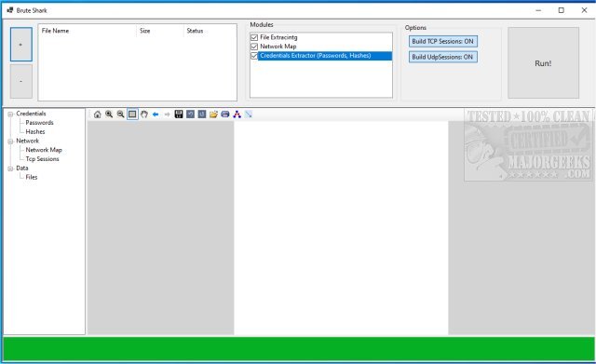Open Tcp Sessions tree item
This screenshot has height=364, width=596.
[x=42, y=159]
